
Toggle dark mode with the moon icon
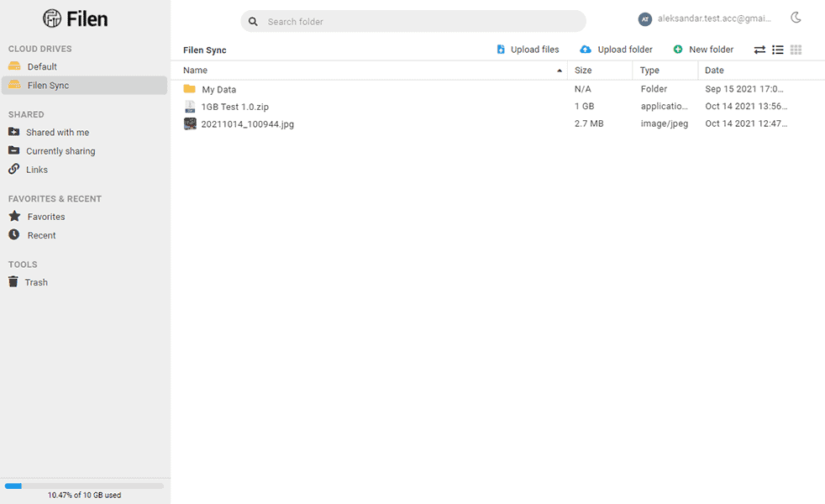pos(796,18)
